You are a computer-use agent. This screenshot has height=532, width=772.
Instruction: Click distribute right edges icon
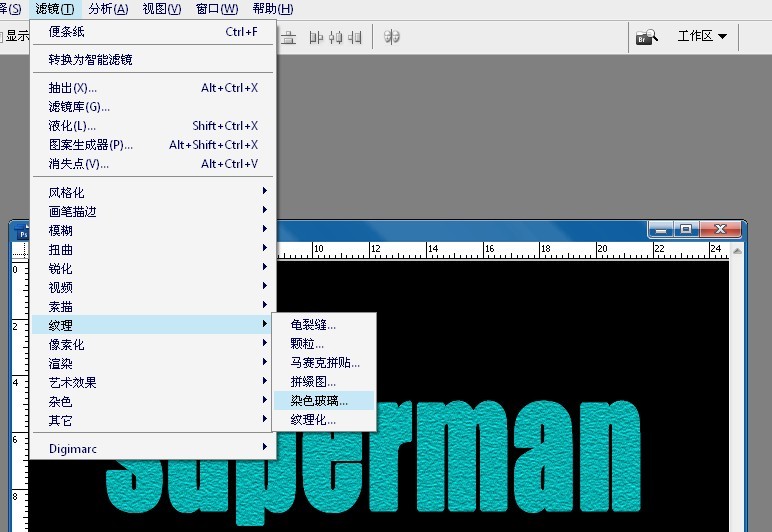point(354,37)
